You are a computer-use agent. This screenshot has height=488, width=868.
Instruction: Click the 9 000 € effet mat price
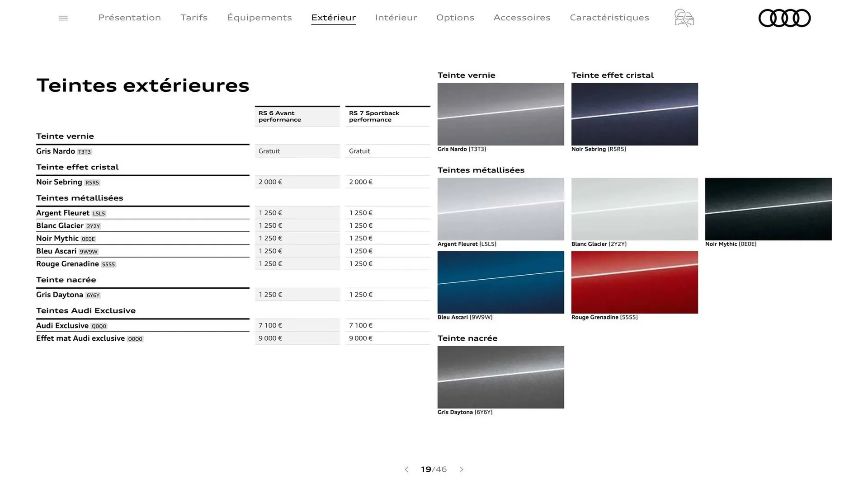(297, 338)
